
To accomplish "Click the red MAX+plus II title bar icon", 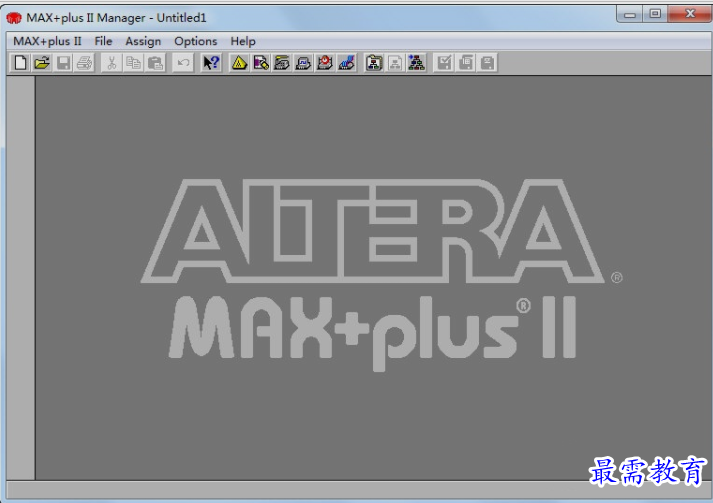I will [x=14, y=18].
